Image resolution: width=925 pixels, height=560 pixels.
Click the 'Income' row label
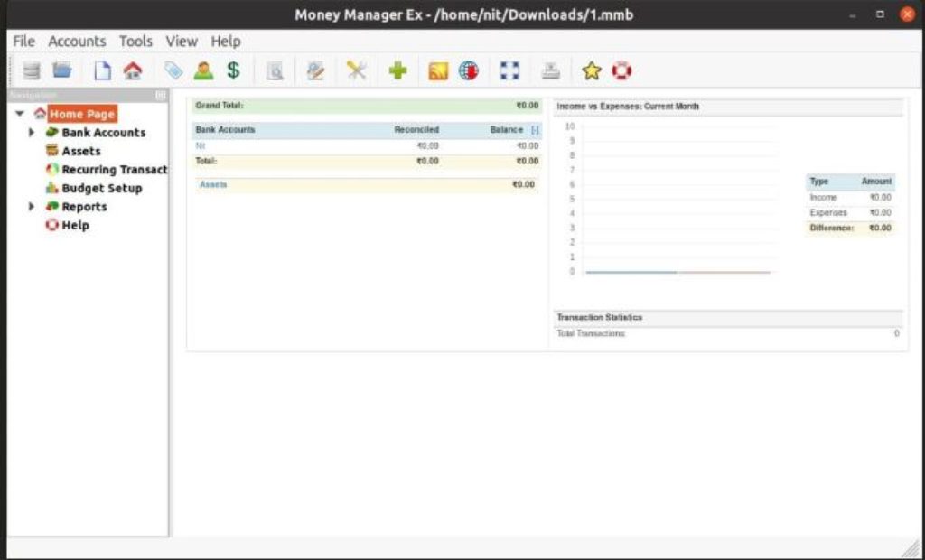[x=823, y=198]
